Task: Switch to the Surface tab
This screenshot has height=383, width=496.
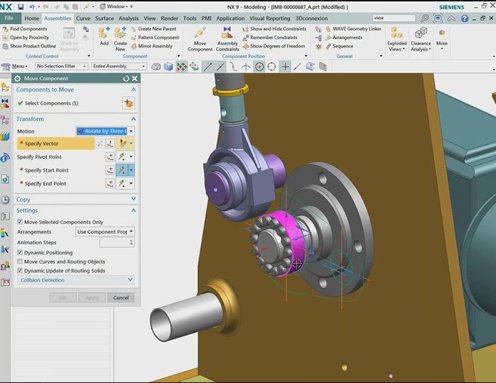Action: [x=104, y=18]
